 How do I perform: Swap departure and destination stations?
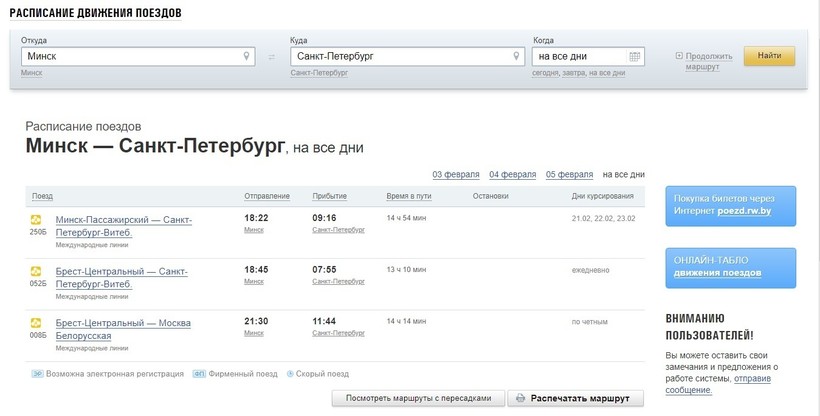coord(270,57)
